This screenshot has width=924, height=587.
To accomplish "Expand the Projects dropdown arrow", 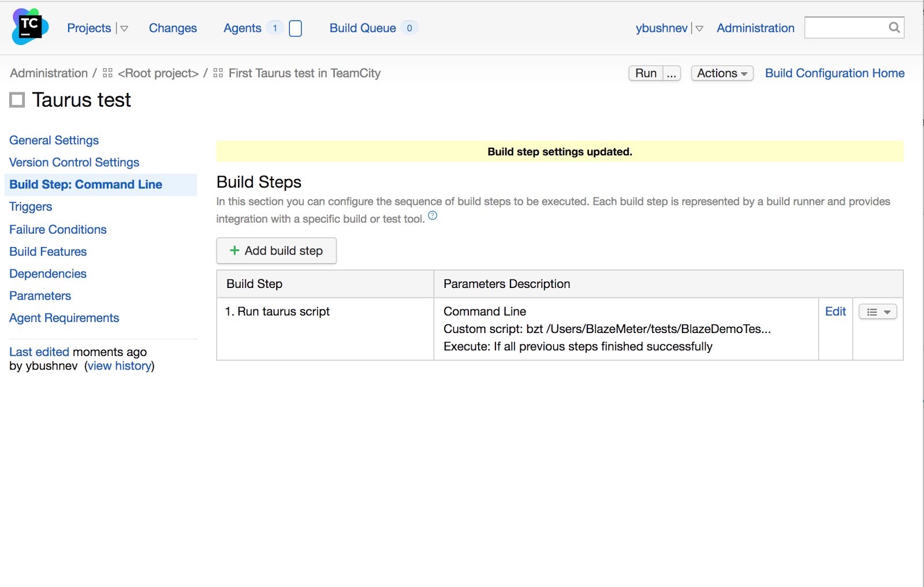I will click(124, 28).
